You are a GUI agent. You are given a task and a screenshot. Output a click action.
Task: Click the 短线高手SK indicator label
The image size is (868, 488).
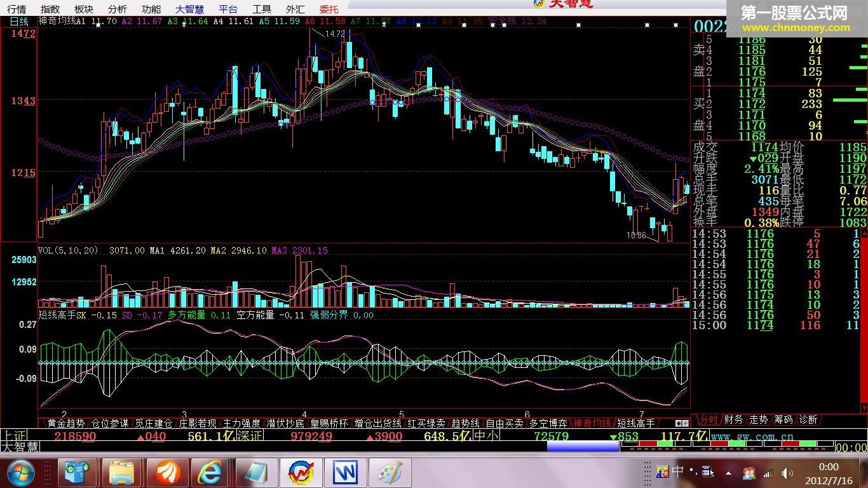pyautogui.click(x=62, y=315)
